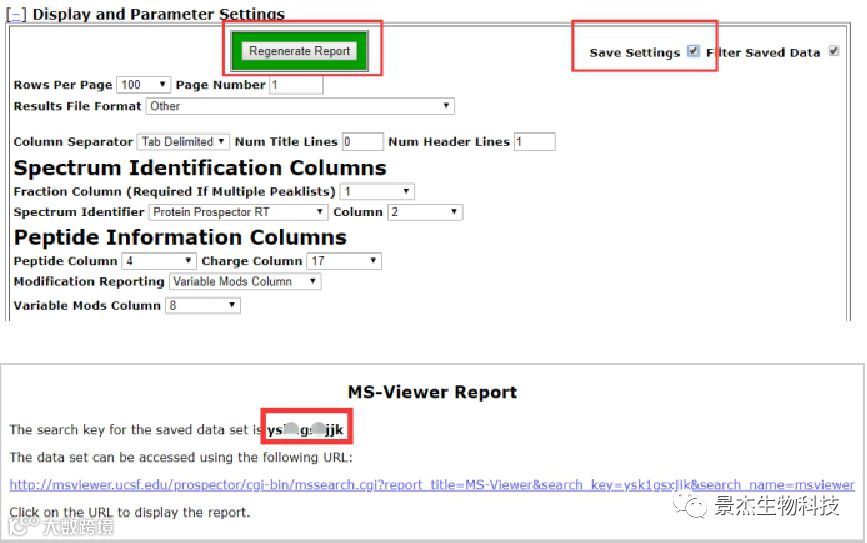The image size is (867, 543).
Task: Open the Spectrum Identifier's Column dropdown
Action: coord(425,212)
